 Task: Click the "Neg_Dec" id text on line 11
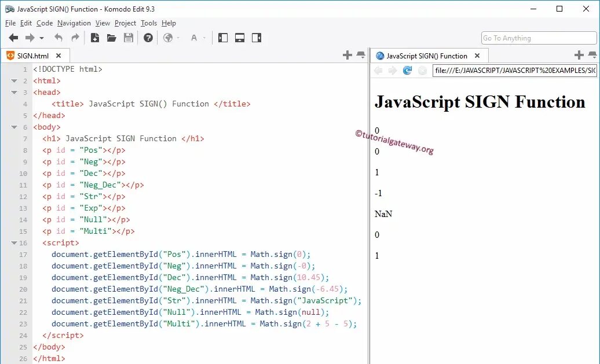100,185
